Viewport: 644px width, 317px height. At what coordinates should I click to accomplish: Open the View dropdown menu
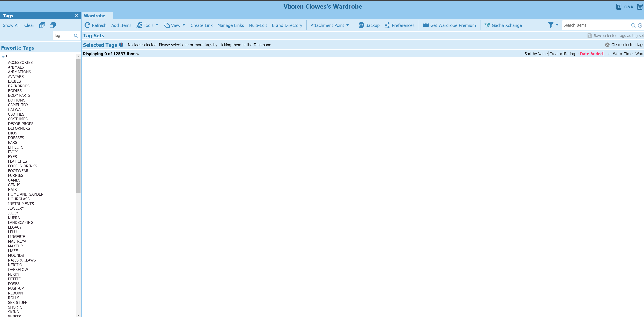(x=174, y=25)
